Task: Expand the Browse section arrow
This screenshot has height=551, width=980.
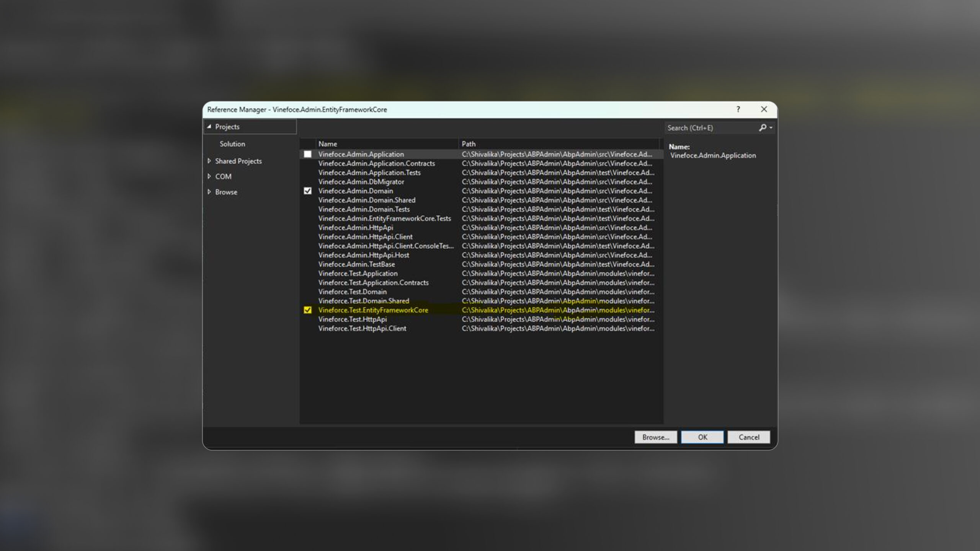Action: (209, 192)
